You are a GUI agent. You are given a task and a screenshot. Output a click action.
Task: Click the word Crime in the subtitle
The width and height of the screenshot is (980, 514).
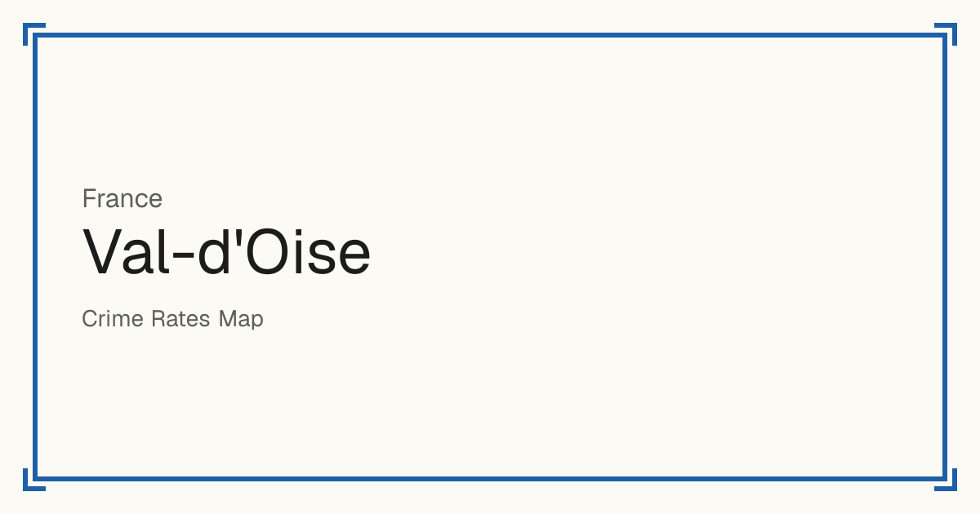[x=113, y=319]
